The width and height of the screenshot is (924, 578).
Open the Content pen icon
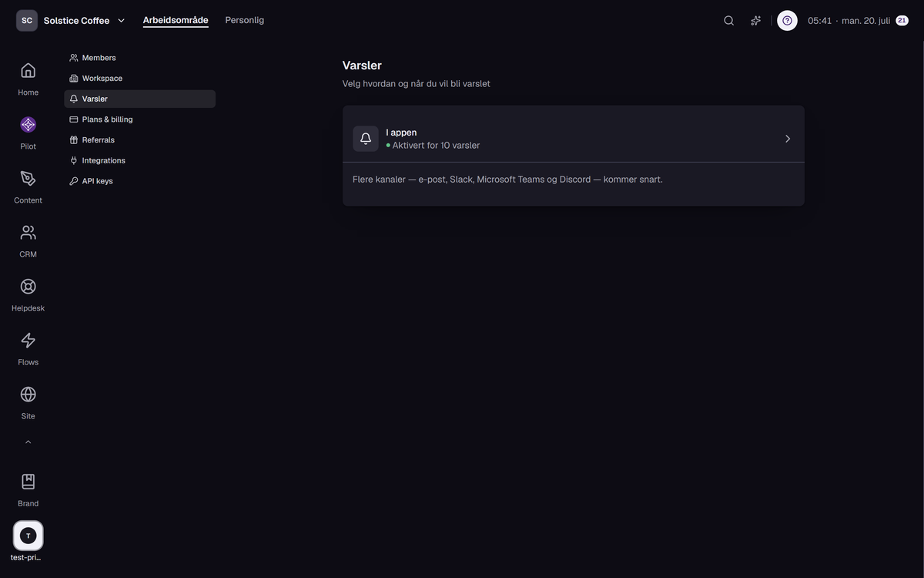tap(28, 179)
